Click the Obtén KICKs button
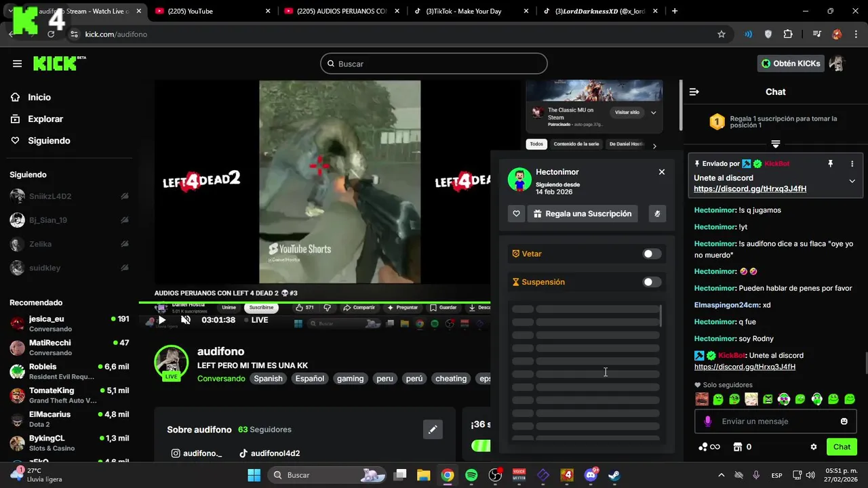Screen dimensions: 868x488 pos(791,64)
